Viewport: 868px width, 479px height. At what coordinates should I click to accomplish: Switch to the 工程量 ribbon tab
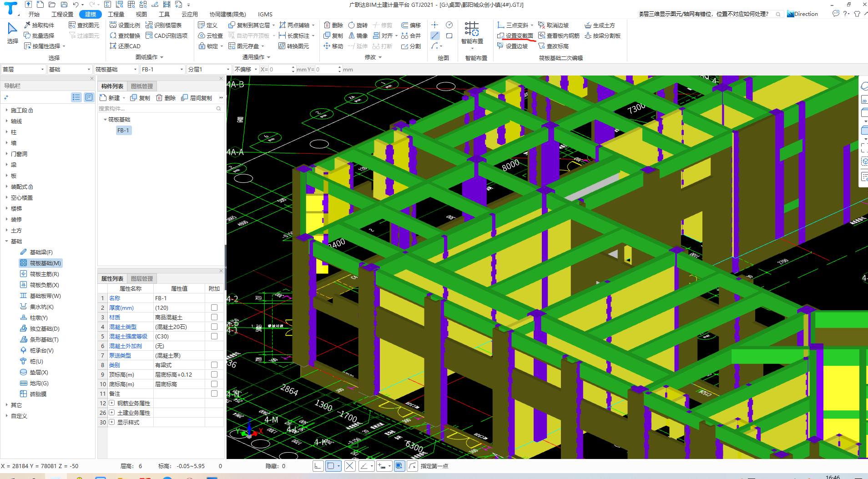pyautogui.click(x=116, y=14)
